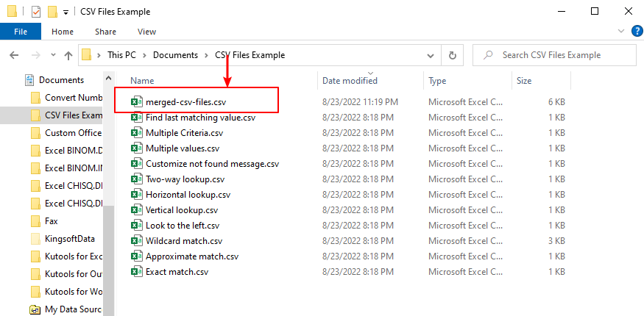This screenshot has height=316, width=644.
Task: Click the navigation pane scrollbar up arrow
Action: [108, 79]
